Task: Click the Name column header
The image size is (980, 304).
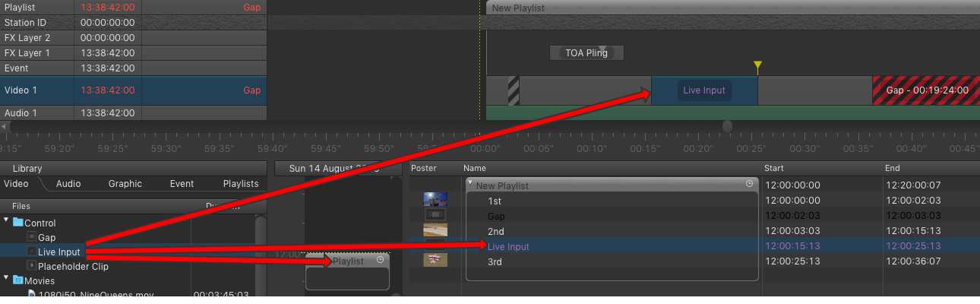Action: [475, 168]
